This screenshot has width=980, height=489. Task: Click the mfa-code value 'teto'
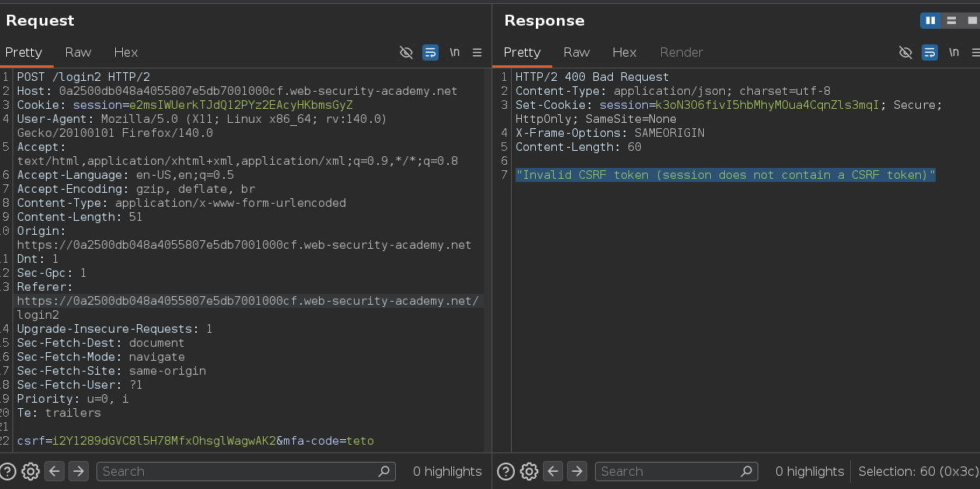coord(360,441)
